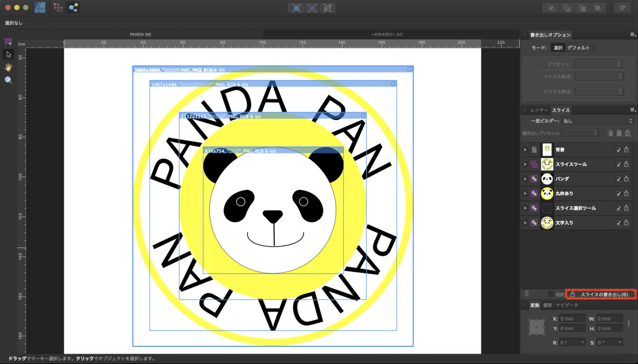Select the Slice Selection arrow tool

coord(8,54)
